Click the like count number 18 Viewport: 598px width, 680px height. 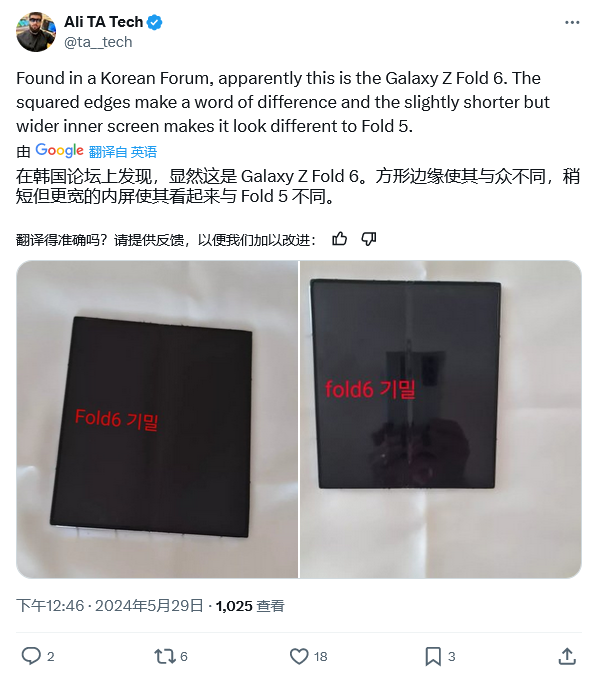click(x=320, y=657)
